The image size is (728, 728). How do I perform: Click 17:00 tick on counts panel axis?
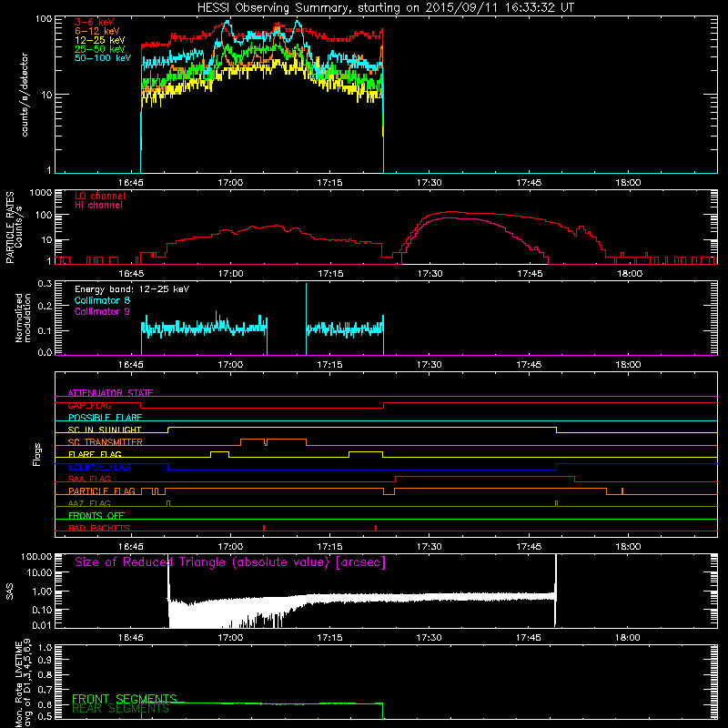[x=230, y=183]
